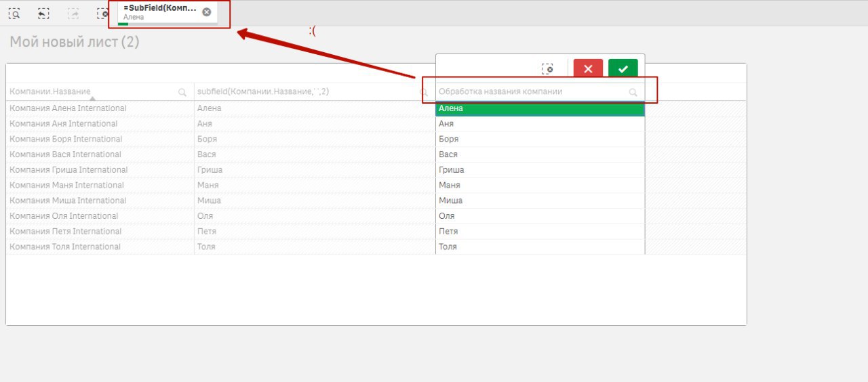868x382 pixels.
Task: Select Алена in subfield table column
Action: [315, 108]
